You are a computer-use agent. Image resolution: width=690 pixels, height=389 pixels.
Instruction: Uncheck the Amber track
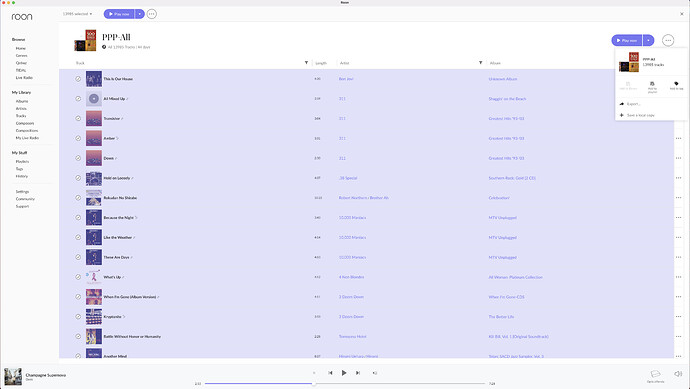point(78,138)
